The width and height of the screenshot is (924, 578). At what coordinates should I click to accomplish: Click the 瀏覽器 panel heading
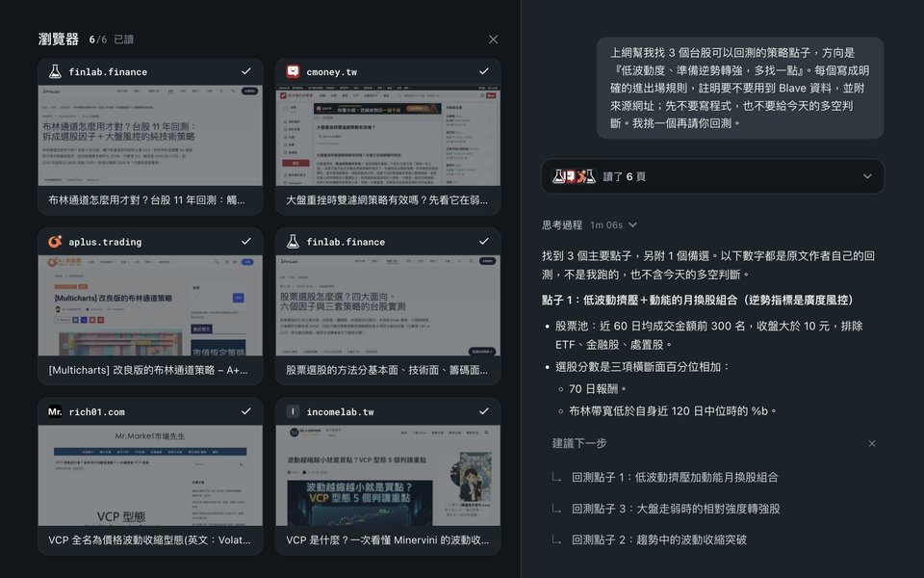59,39
